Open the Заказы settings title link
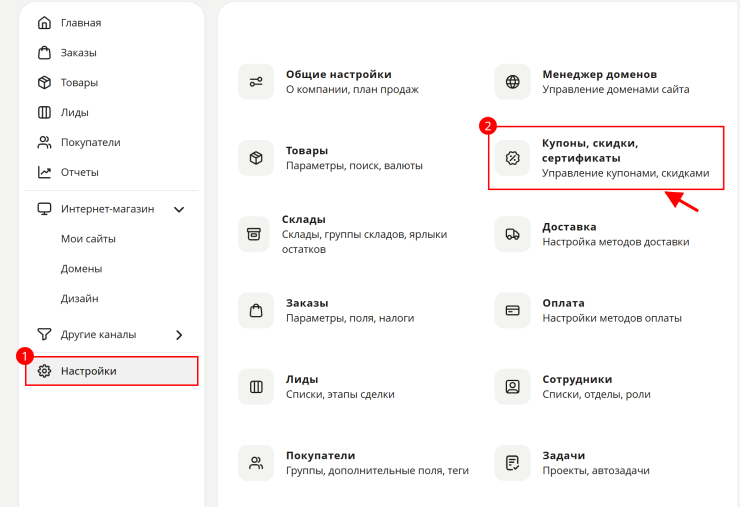 [307, 303]
